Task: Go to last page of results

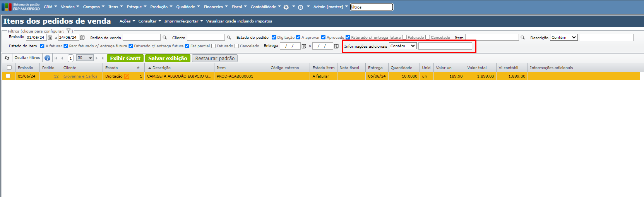Action: coord(103,58)
